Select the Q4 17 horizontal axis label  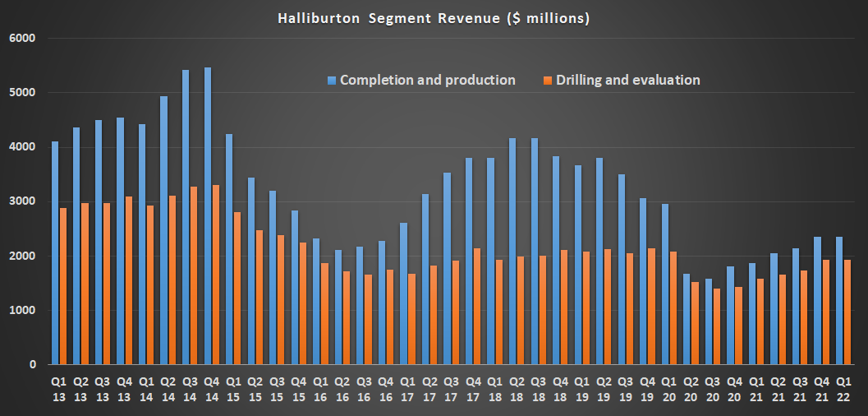(x=473, y=388)
